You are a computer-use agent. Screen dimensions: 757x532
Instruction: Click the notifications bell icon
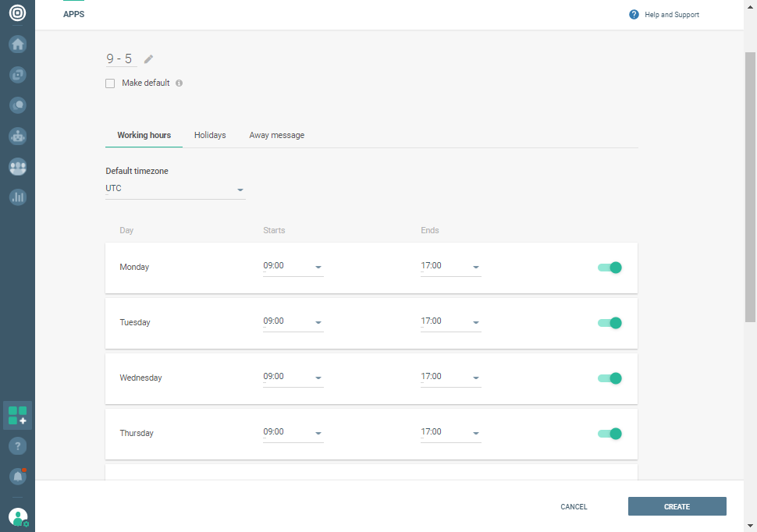[17, 475]
